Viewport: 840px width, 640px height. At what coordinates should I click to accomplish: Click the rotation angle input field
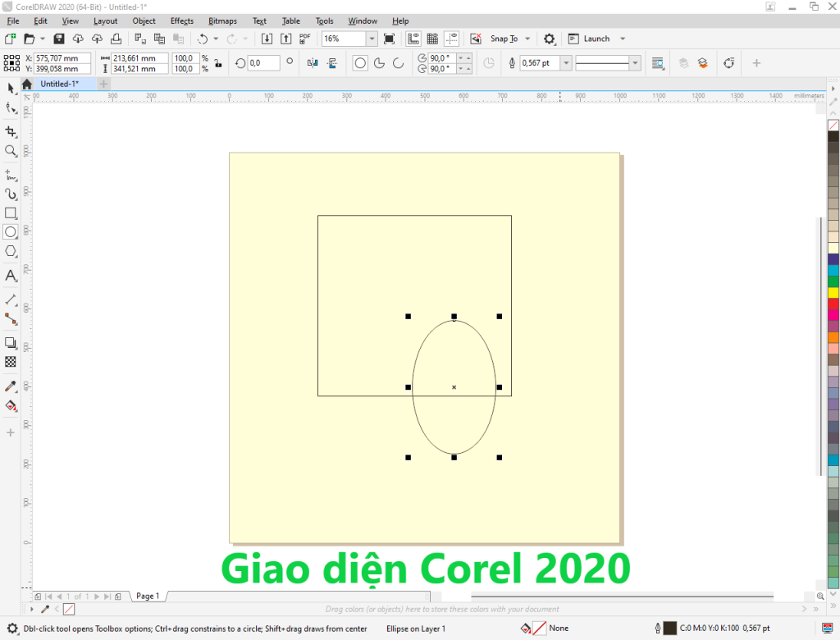[263, 63]
